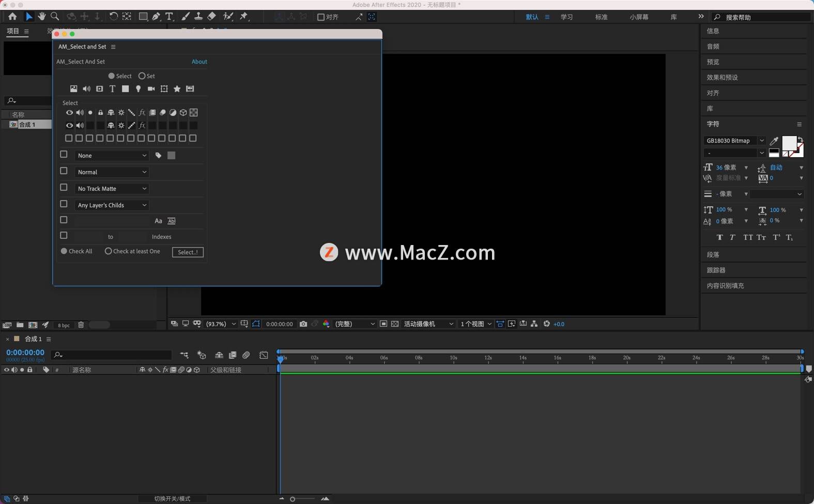Click the 0:00:00:00 current time in timeline
Viewport: 814px width, 504px height.
(x=25, y=353)
